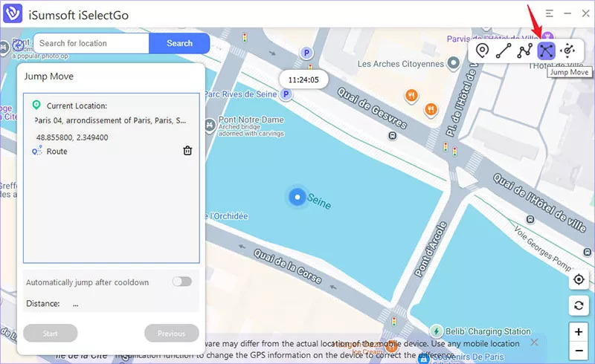Select the Two-spot Move line icon
The width and height of the screenshot is (595, 364).
504,51
